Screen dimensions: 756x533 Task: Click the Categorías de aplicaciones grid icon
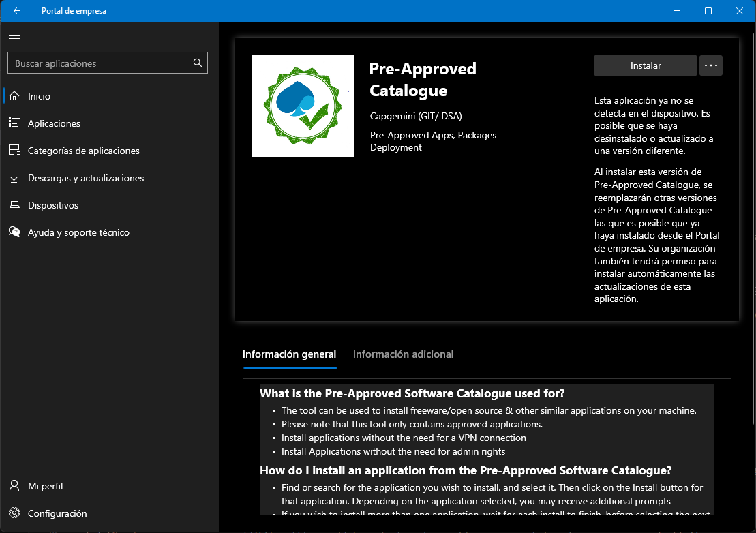14,151
